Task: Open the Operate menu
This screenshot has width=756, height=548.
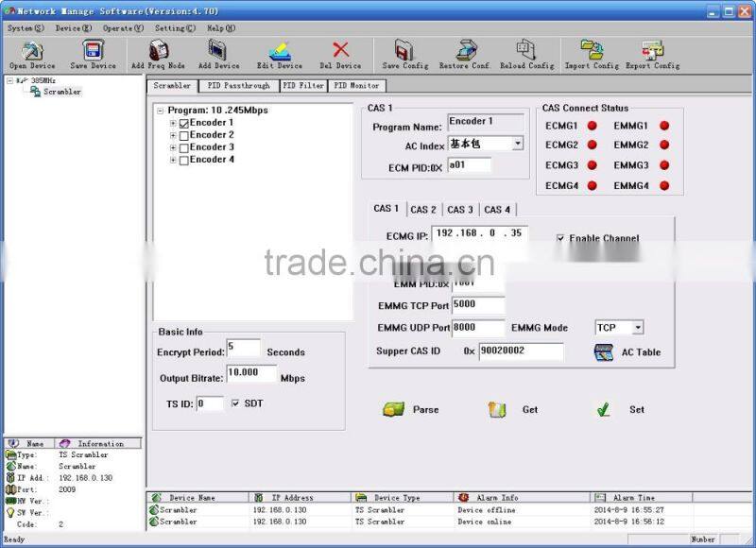Action: point(123,28)
